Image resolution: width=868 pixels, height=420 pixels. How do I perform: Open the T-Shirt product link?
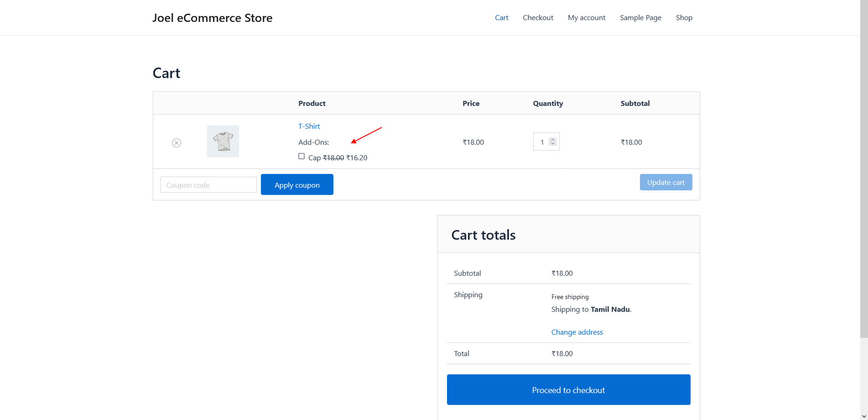click(x=309, y=126)
